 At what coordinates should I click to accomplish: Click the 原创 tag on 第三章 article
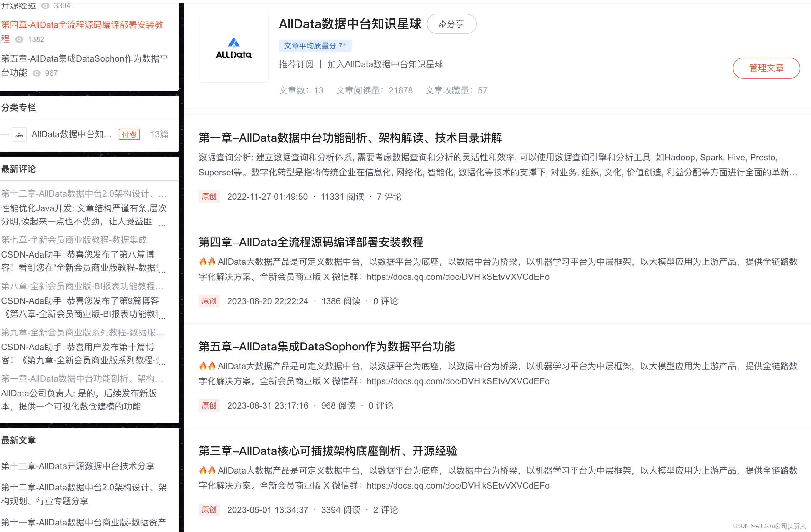[x=209, y=509]
